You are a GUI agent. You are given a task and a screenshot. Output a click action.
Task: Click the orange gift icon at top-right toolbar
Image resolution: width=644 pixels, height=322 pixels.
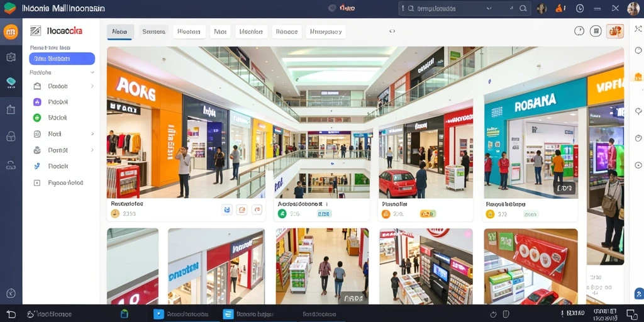click(x=615, y=31)
